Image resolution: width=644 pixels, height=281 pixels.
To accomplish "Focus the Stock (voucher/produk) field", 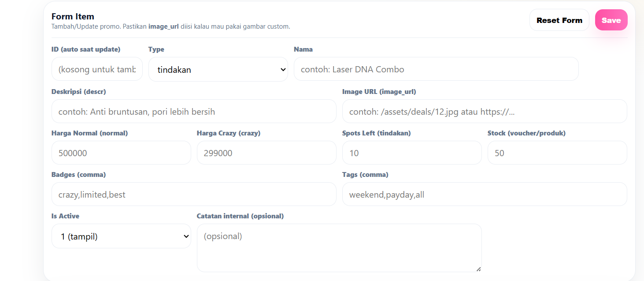I will [557, 153].
